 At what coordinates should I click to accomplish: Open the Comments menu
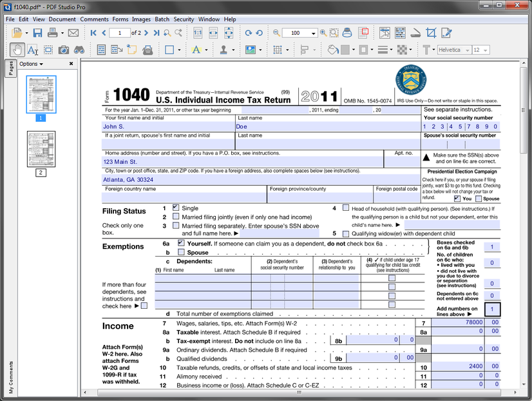pyautogui.click(x=94, y=19)
